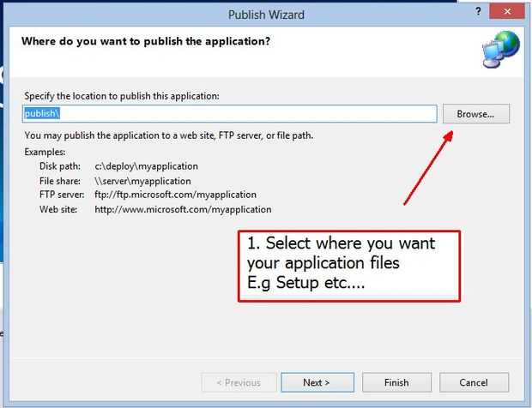This screenshot has height=408, width=532.
Task: Click the publish location text field
Action: 230,113
